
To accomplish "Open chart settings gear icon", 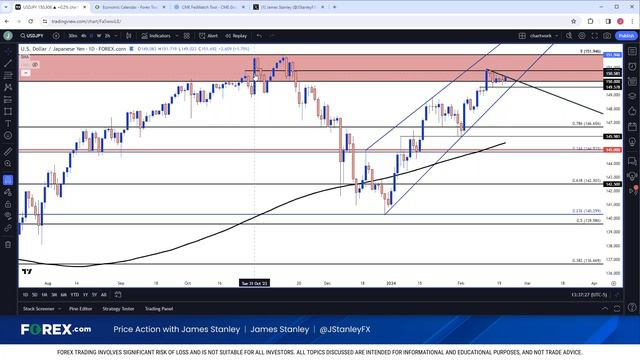I will pyautogui.click(x=582, y=36).
